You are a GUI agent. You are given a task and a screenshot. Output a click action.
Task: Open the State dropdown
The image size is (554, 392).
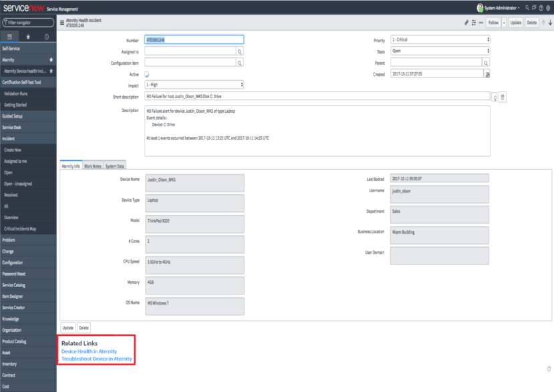(x=440, y=51)
